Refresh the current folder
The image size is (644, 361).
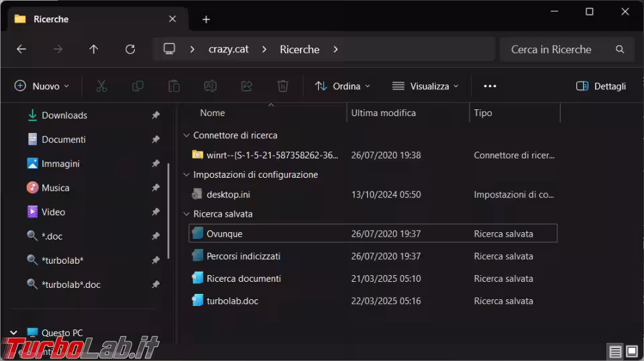pos(130,49)
